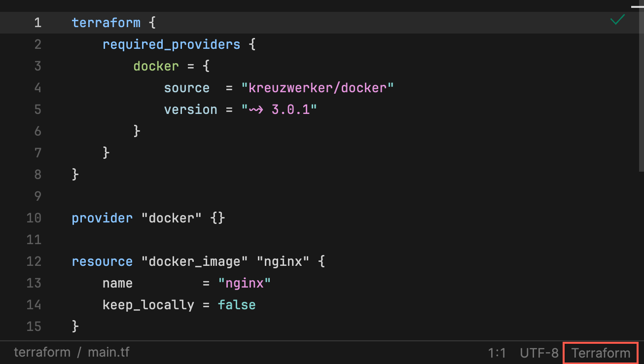Click line number 12 in the gutter
The width and height of the screenshot is (644, 364).
pos(34,261)
